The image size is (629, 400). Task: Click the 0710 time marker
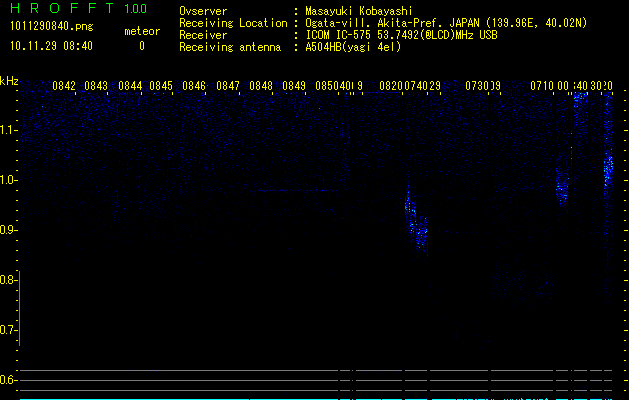(542, 86)
